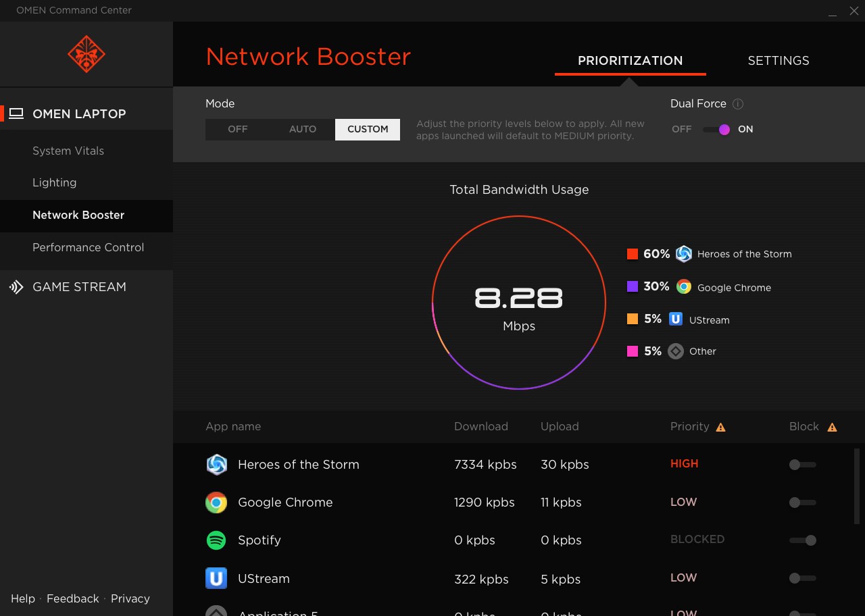Select the PRIORITIZATION tab

click(x=630, y=60)
